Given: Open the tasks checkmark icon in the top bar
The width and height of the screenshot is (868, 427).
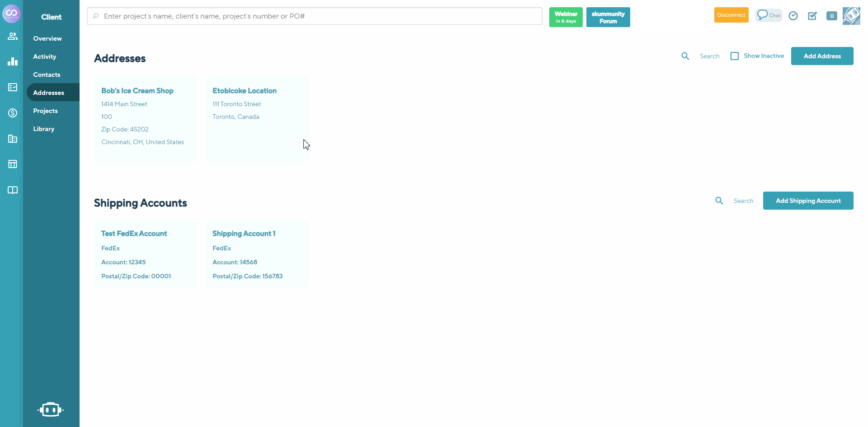Looking at the screenshot, I should [x=812, y=16].
